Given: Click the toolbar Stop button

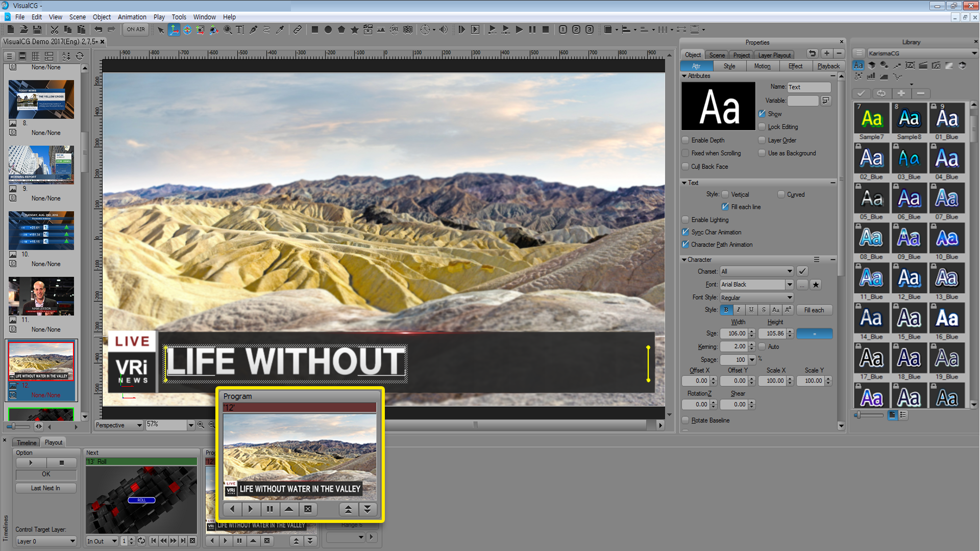Looking at the screenshot, I should pos(546,30).
